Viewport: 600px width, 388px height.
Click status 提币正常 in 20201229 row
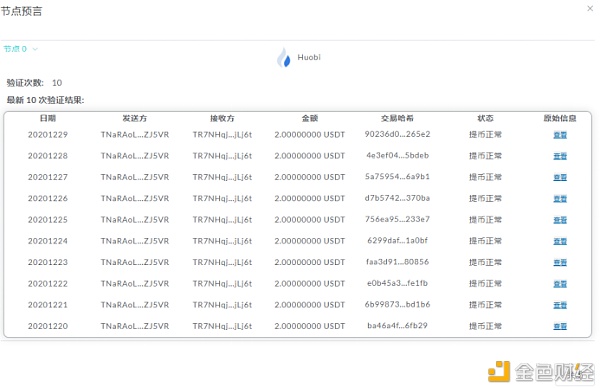(485, 135)
